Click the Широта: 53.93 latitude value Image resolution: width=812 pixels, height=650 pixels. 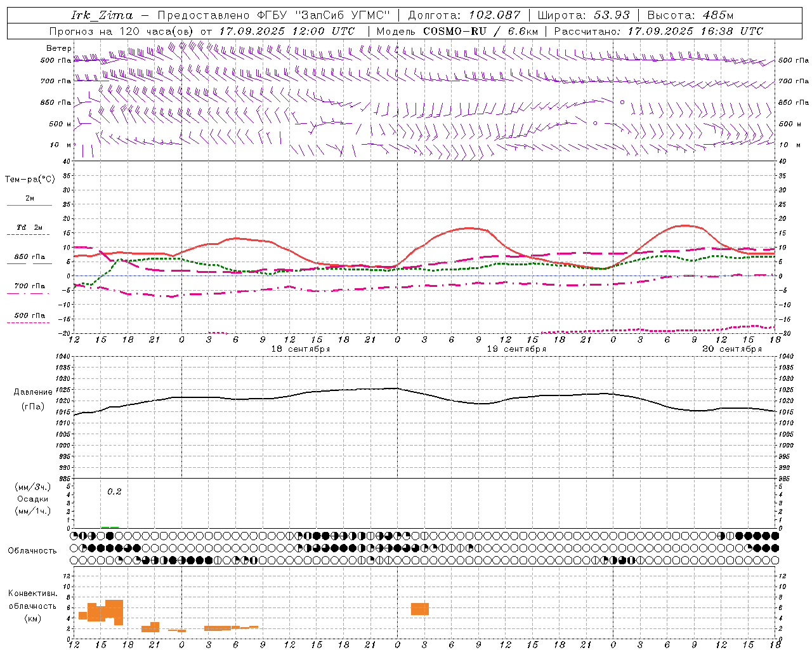584,15
